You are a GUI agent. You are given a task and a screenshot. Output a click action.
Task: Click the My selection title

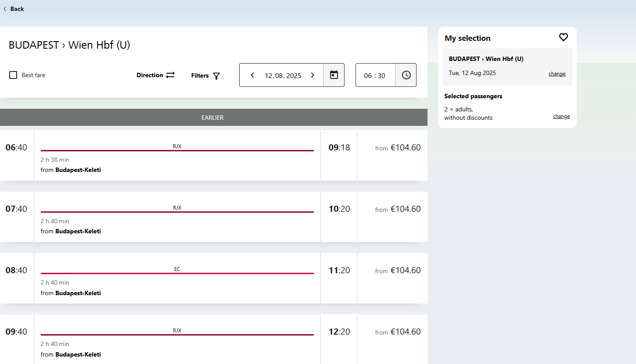click(467, 38)
